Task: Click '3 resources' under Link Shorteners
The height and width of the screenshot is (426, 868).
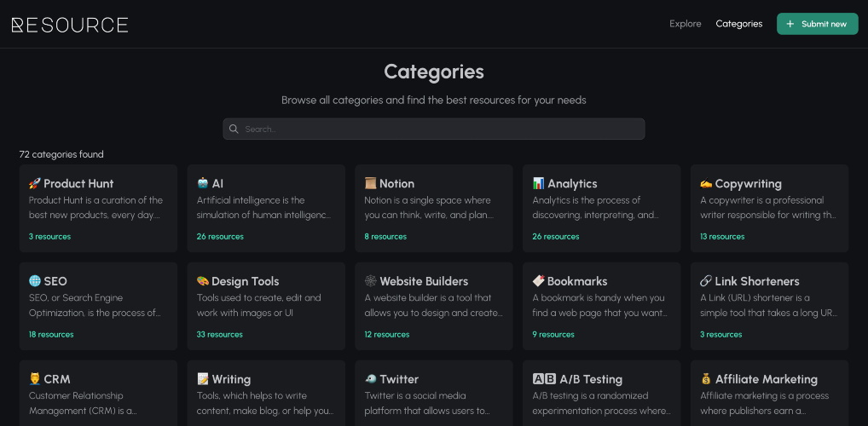Action: [x=721, y=335]
